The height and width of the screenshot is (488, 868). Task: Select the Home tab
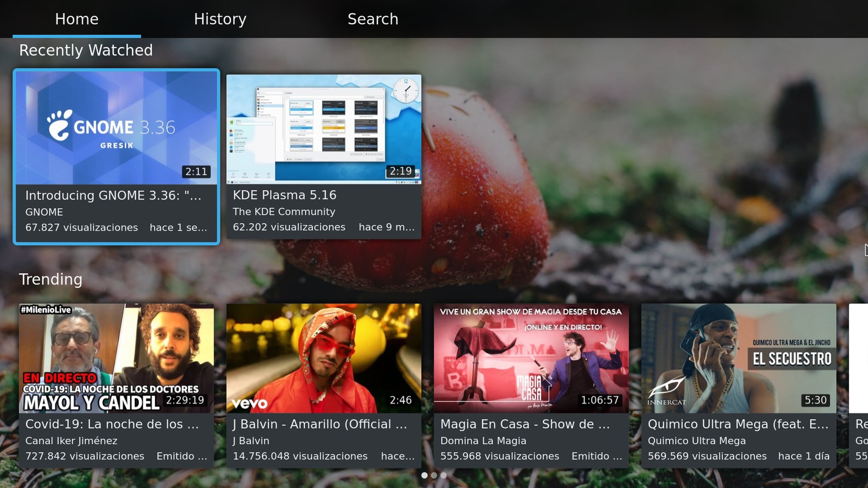[76, 19]
